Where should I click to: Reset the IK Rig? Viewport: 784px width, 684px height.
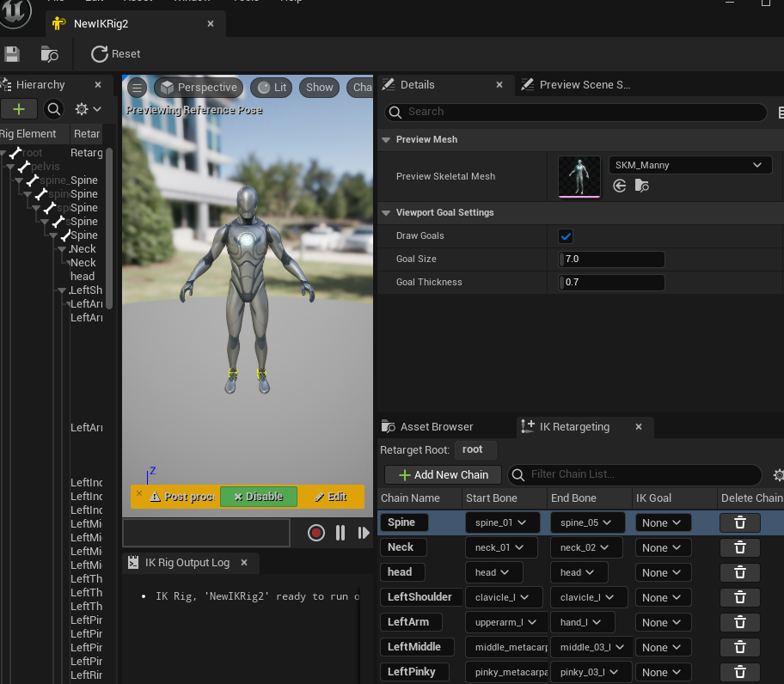pos(115,54)
